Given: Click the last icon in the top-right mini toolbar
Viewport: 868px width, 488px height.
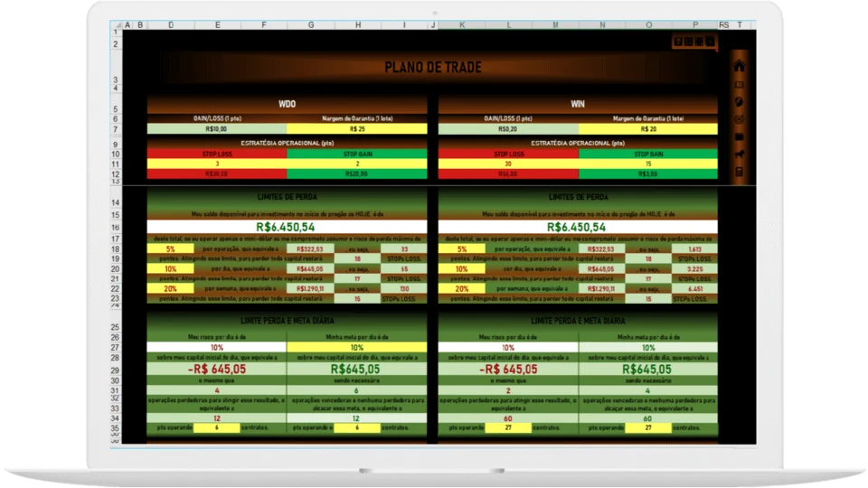Looking at the screenshot, I should coord(711,42).
